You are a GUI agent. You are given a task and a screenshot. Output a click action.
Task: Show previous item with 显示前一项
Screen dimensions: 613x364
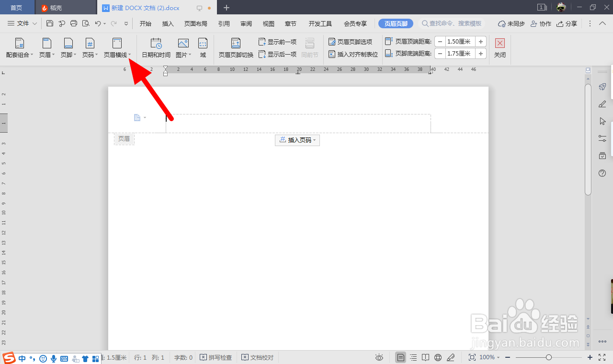click(278, 42)
